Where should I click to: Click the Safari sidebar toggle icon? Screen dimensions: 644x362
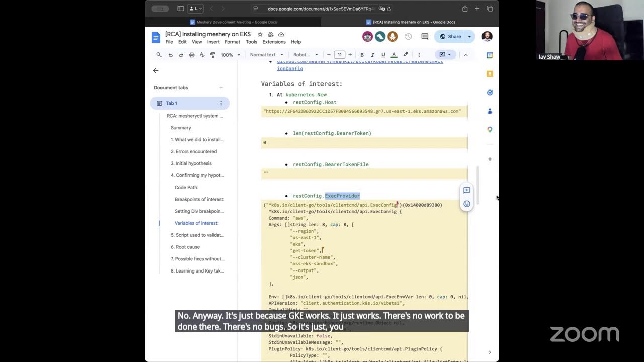point(181,9)
